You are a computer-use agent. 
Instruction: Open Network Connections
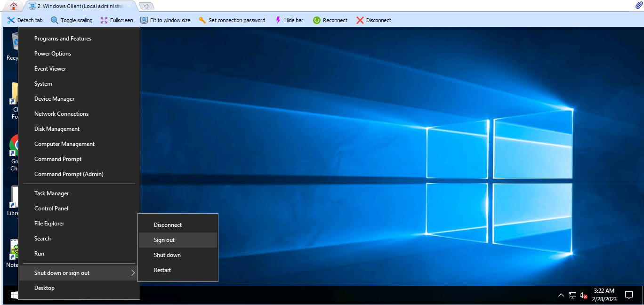coord(79,114)
